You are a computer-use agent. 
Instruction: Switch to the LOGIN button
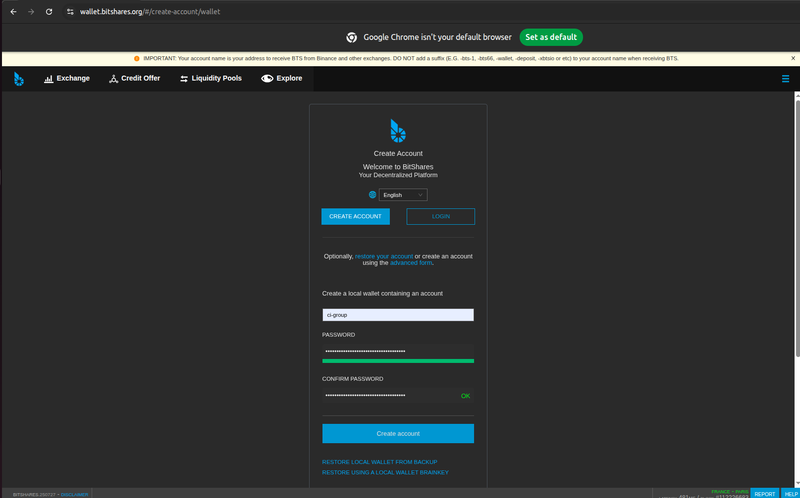[441, 216]
